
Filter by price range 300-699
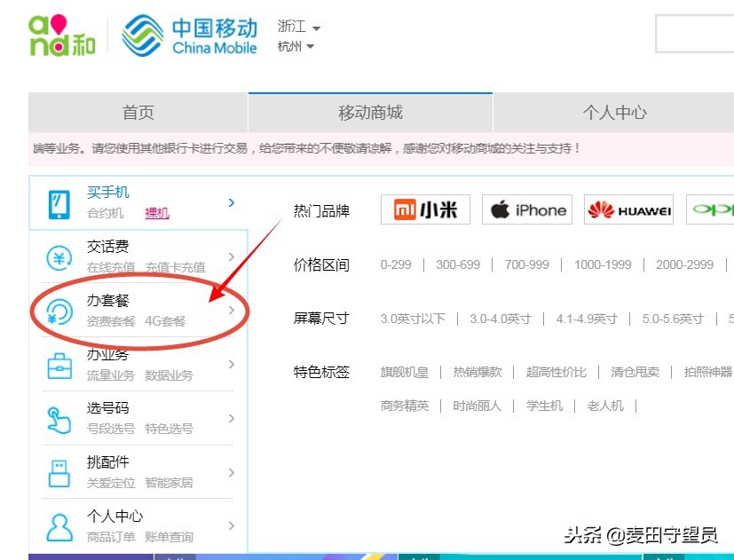[x=458, y=265]
